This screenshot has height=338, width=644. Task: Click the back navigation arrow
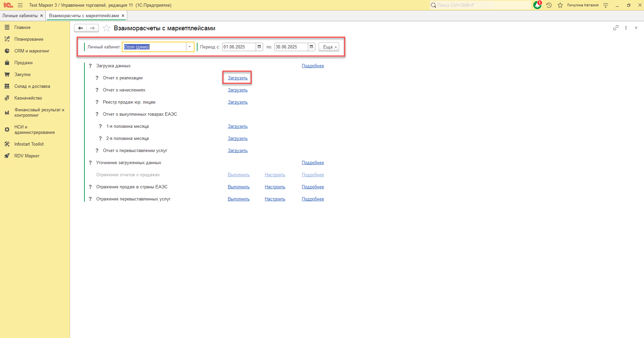80,28
